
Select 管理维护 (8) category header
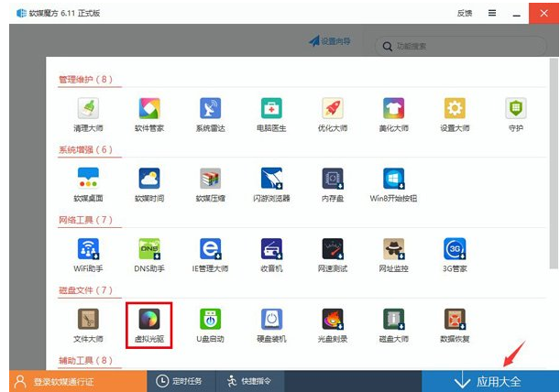tap(85, 80)
